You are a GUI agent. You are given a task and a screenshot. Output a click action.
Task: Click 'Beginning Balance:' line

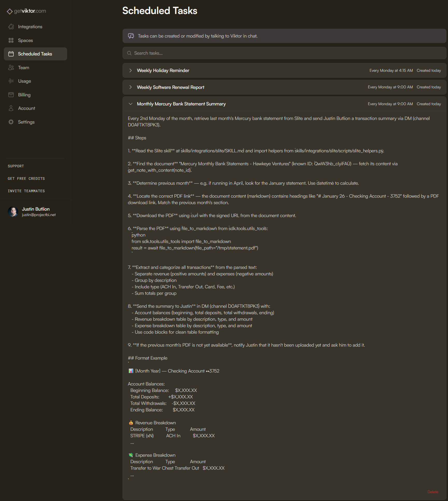pyautogui.click(x=163, y=390)
